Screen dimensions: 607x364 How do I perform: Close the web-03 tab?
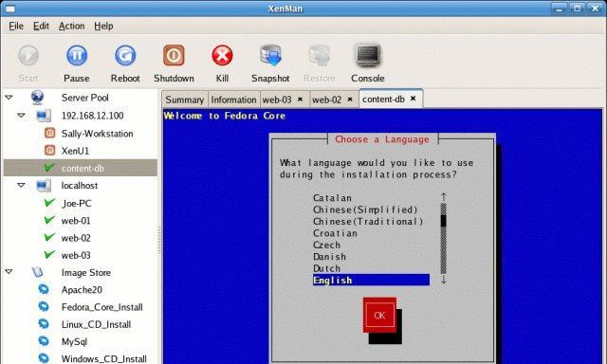(300, 100)
